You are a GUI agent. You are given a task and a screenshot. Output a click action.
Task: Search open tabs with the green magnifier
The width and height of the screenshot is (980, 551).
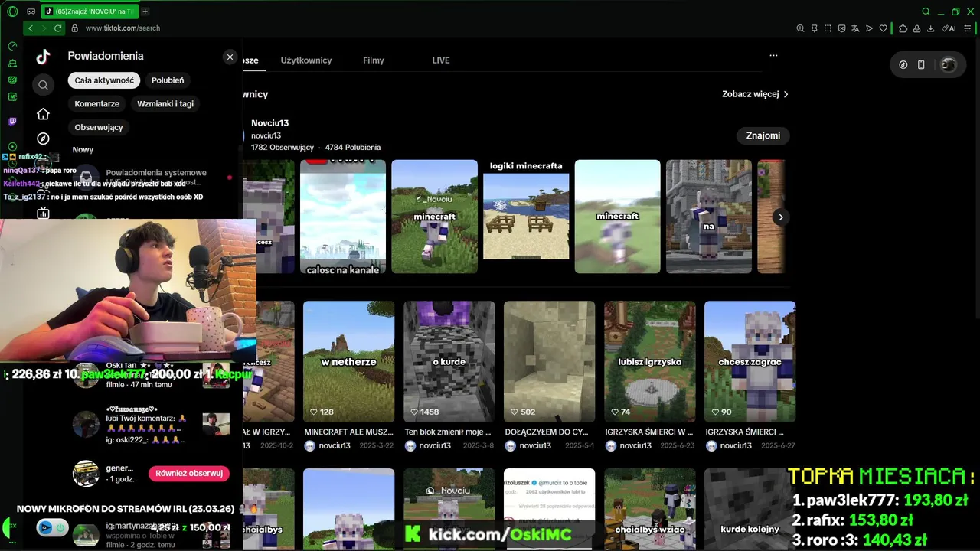pyautogui.click(x=926, y=11)
